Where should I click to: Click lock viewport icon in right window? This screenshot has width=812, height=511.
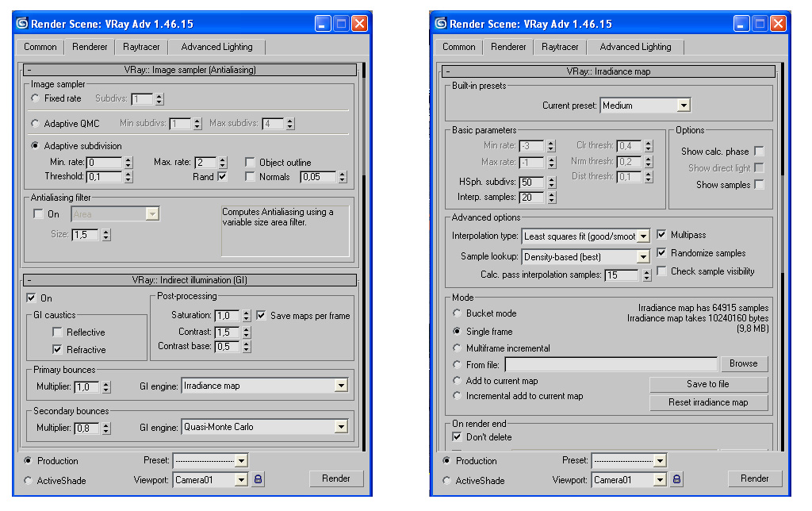[676, 479]
